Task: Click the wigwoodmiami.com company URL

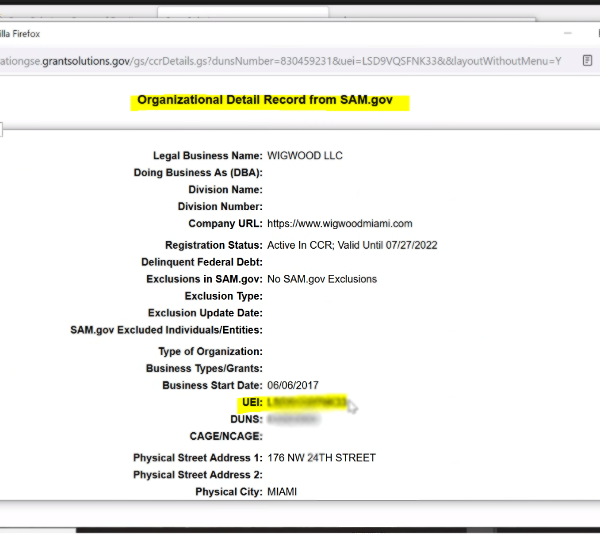Action: pyautogui.click(x=339, y=223)
